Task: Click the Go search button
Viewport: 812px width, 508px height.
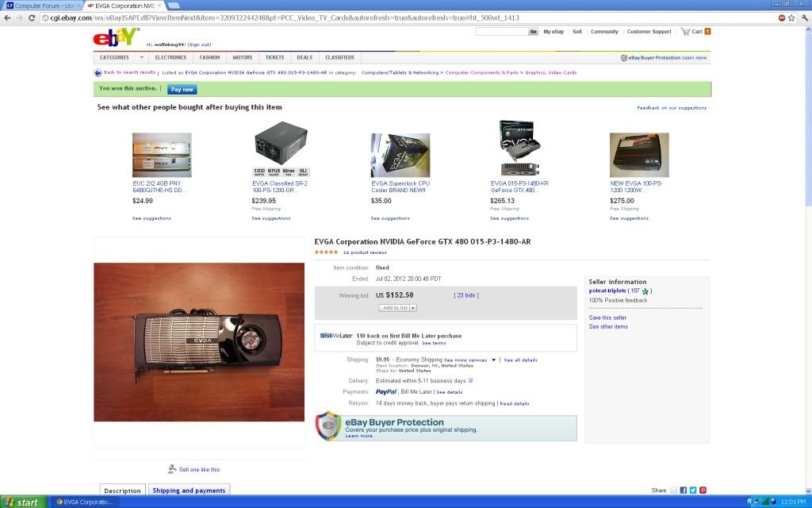Action: pos(533,32)
